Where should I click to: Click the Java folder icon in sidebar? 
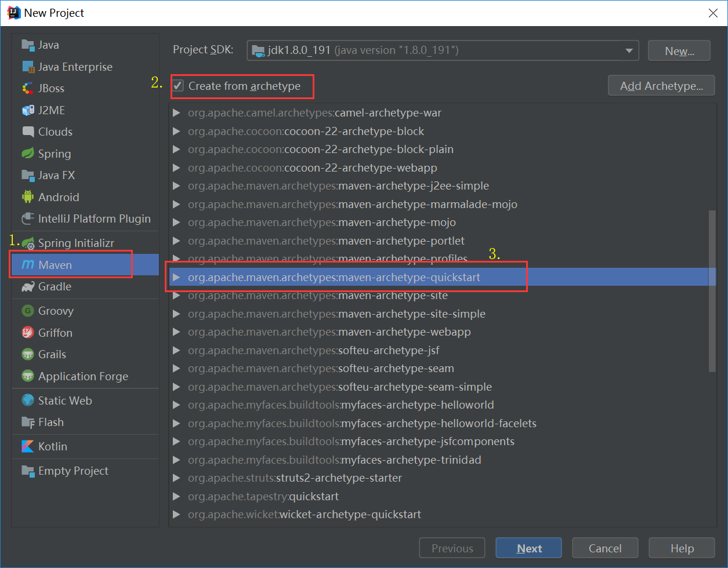tap(28, 45)
